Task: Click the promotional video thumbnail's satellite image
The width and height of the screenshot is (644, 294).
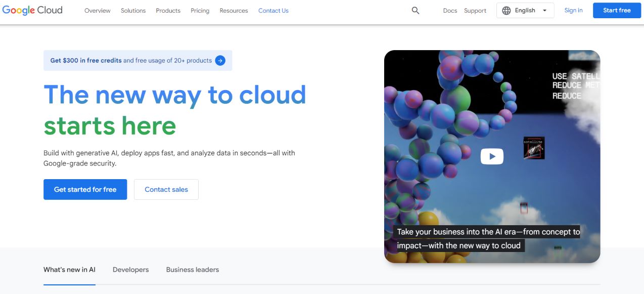Action: [534, 148]
